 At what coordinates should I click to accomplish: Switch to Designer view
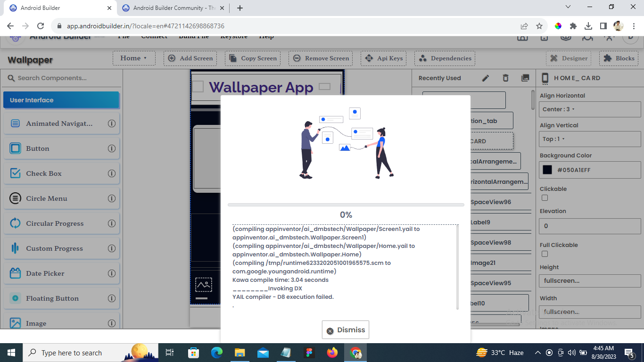click(569, 58)
